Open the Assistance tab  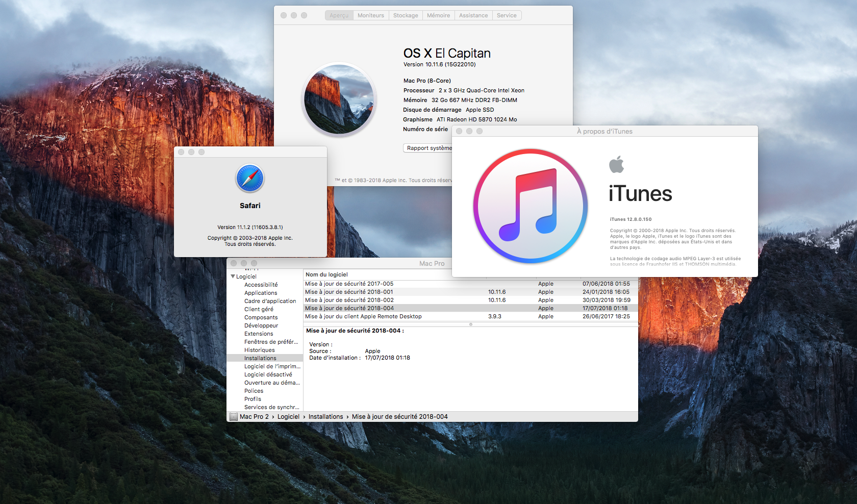(x=473, y=15)
